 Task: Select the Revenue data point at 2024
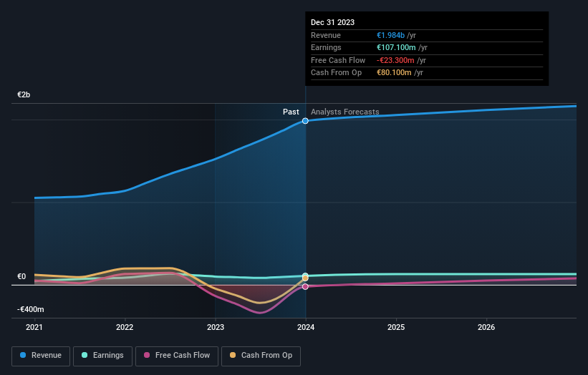(x=305, y=121)
